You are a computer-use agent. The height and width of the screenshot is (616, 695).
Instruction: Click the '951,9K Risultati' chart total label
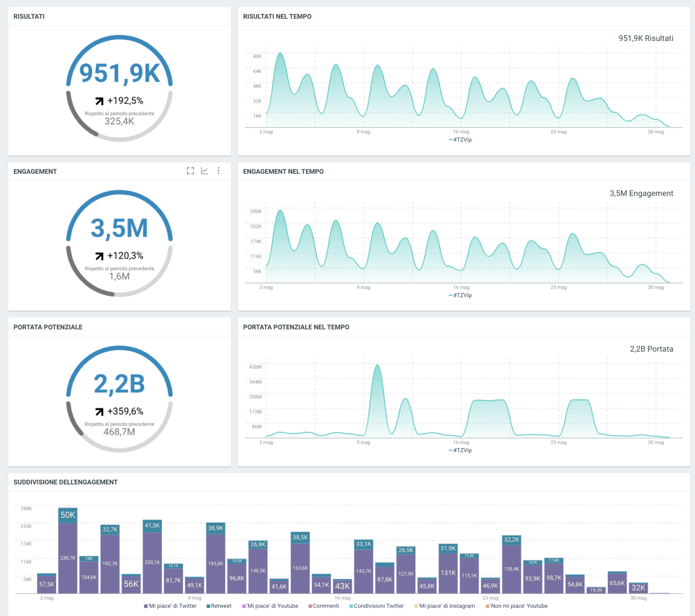(x=646, y=38)
